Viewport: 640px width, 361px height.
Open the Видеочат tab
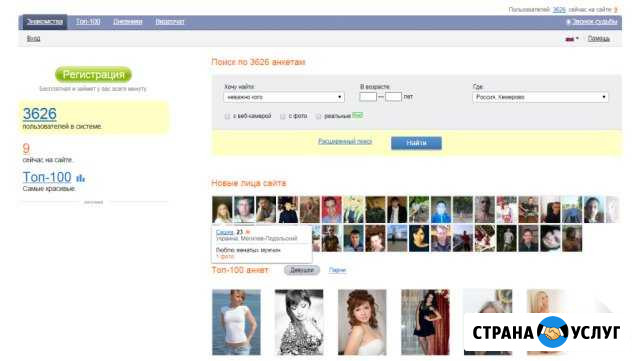[x=170, y=22]
